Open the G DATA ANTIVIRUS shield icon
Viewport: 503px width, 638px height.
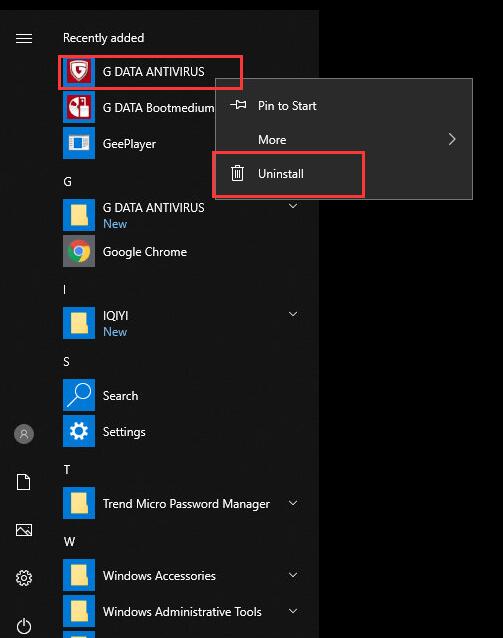pyautogui.click(x=79, y=71)
